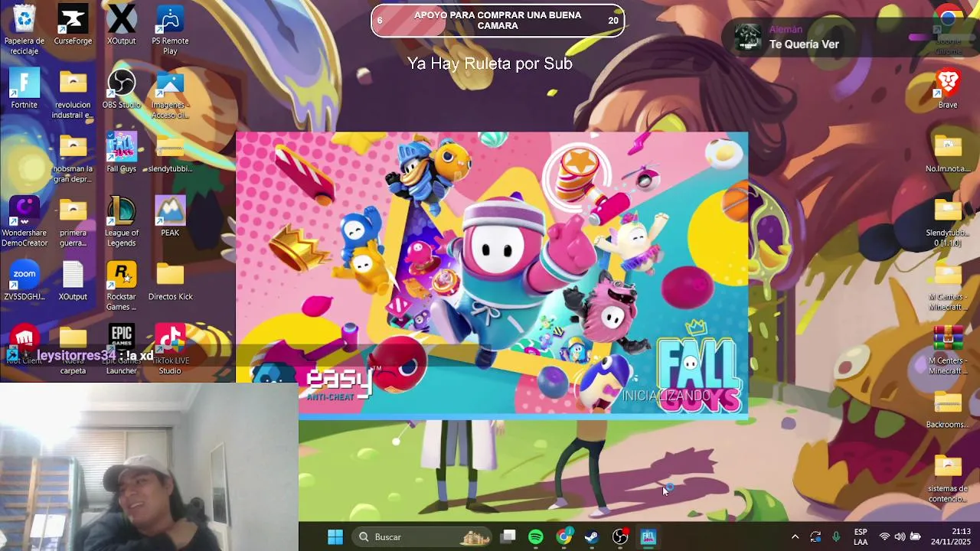Expand the hidden system tray icons chevron
Viewport: 980px width, 551px height.
795,536
